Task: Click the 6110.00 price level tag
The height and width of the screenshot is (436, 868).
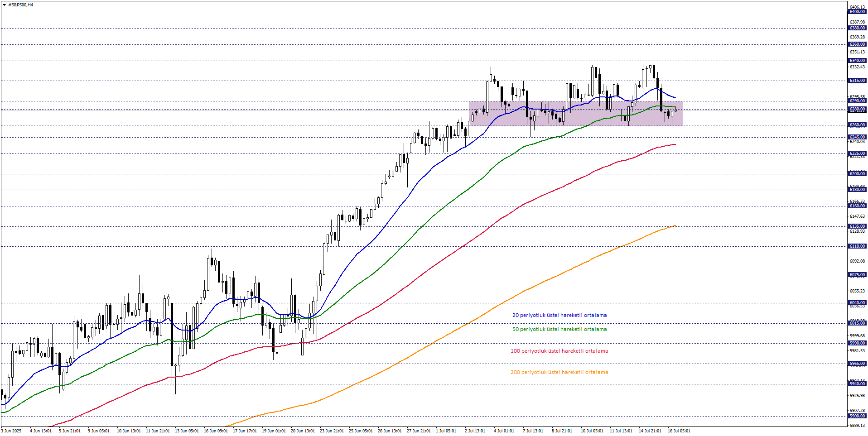Action: tap(857, 246)
